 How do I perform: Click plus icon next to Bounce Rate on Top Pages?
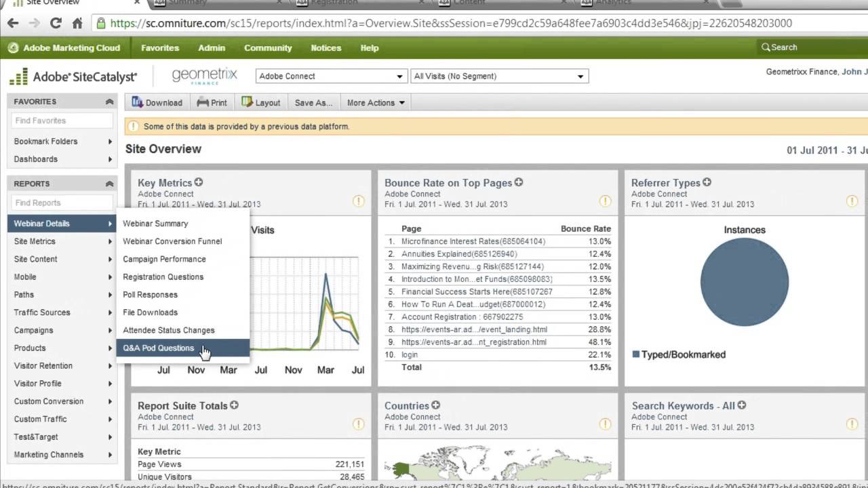tap(518, 182)
